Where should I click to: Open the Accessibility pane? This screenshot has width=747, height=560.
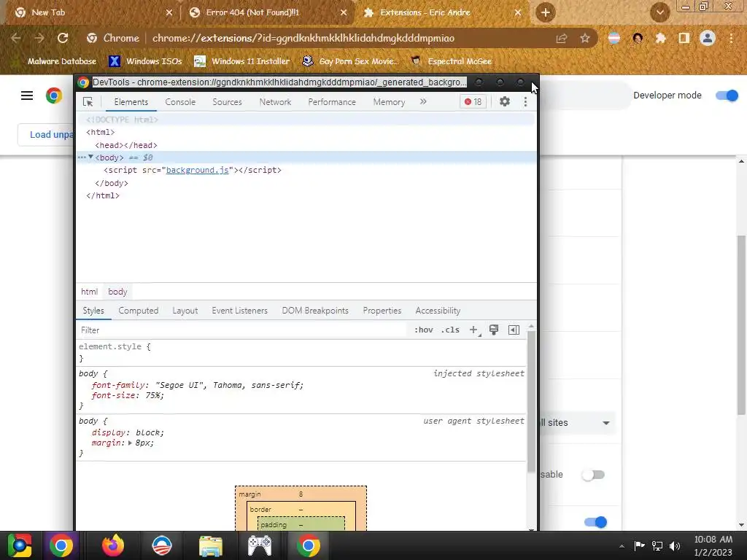click(438, 311)
